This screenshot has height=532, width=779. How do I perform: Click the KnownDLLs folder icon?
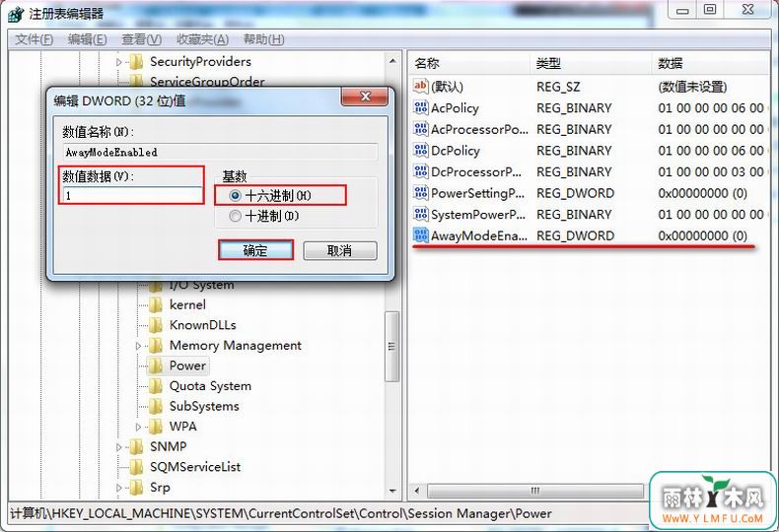156,325
